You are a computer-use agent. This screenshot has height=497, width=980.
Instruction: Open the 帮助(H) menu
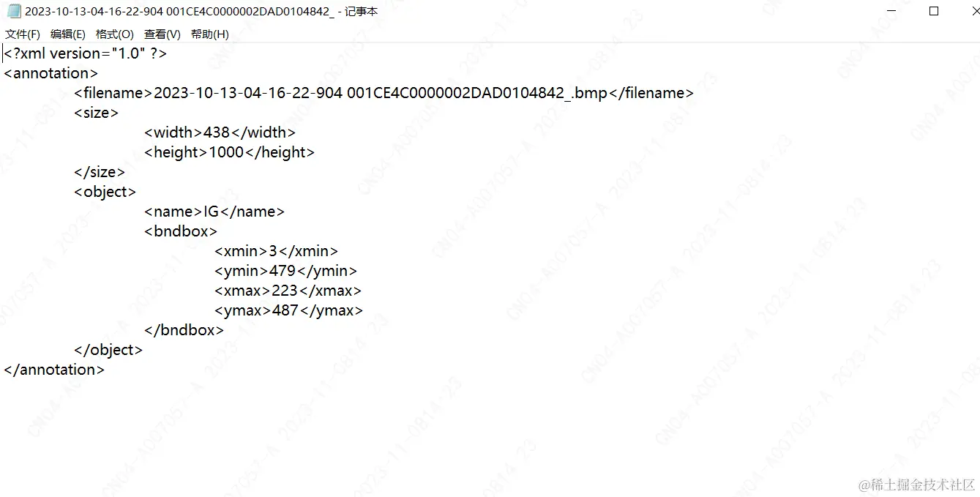[x=210, y=34]
